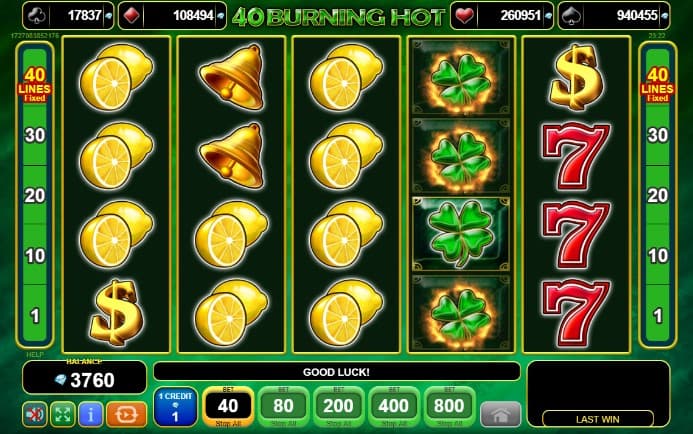Click the clubs jackpot icon
The image size is (693, 434).
click(36, 15)
